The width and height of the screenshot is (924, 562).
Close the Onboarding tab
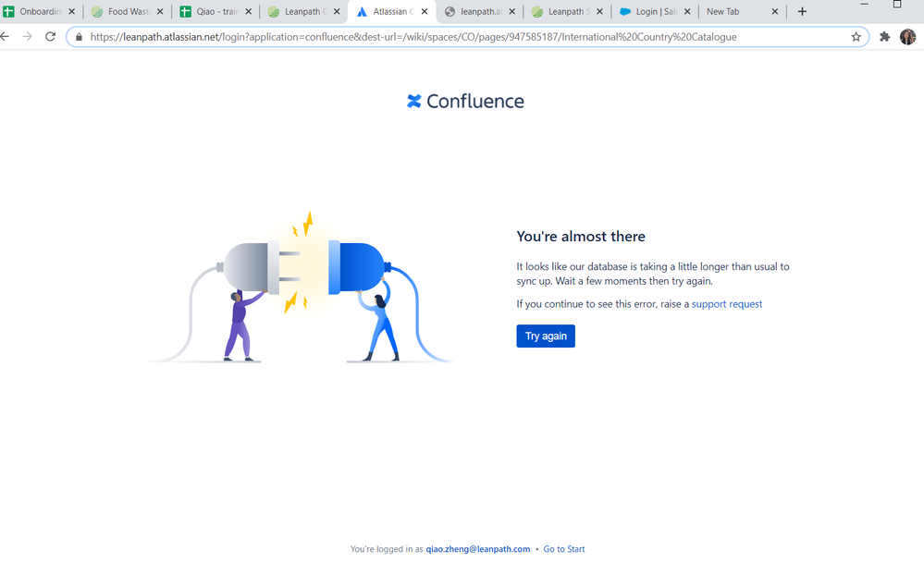coord(72,11)
